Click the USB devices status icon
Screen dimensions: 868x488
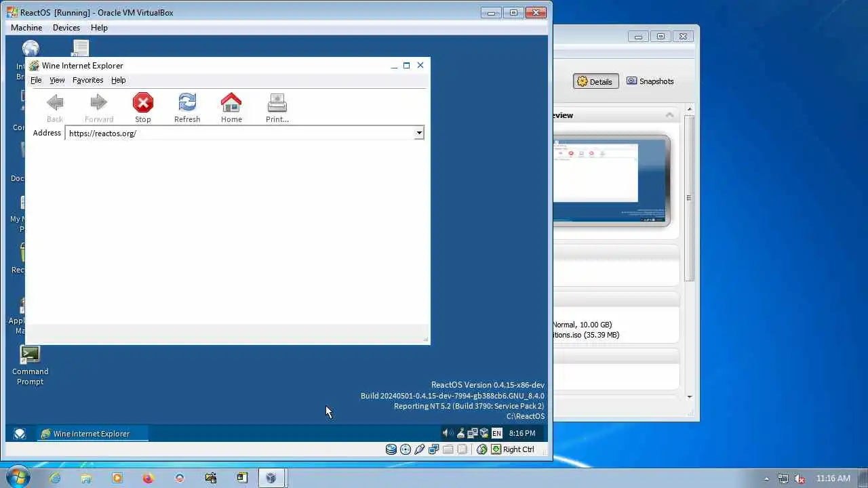tap(419, 449)
